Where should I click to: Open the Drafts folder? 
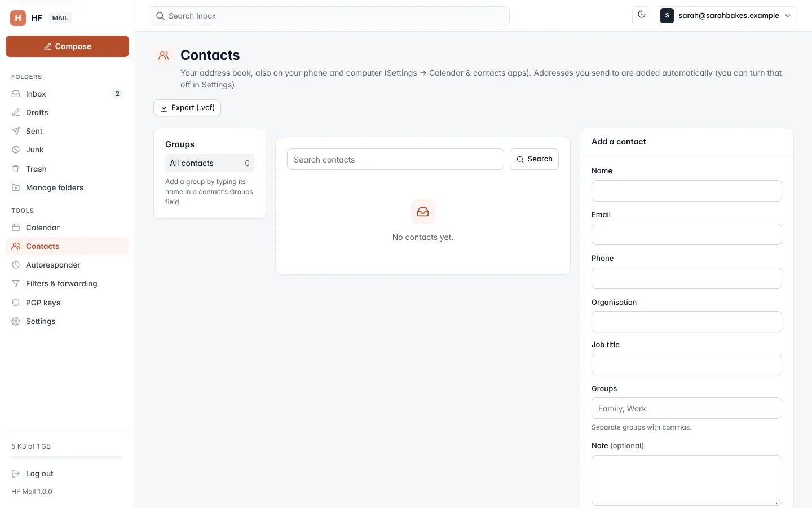click(x=67, y=112)
